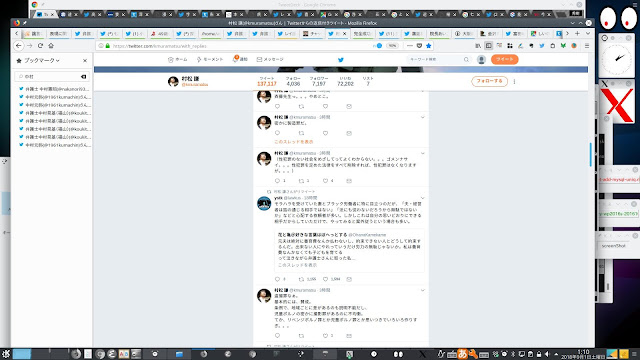Toggle the sidebar toolbar icon
The image size is (640, 360).
pyautogui.click(x=489, y=46)
